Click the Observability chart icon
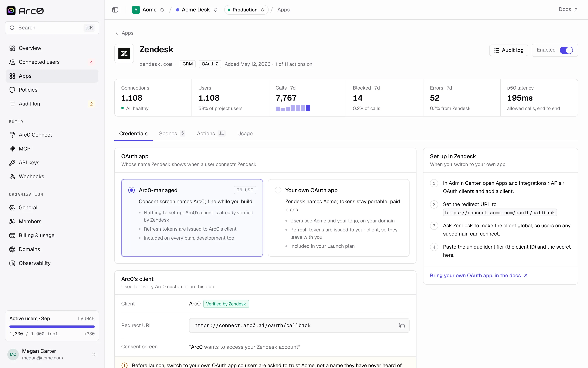 tap(12, 263)
